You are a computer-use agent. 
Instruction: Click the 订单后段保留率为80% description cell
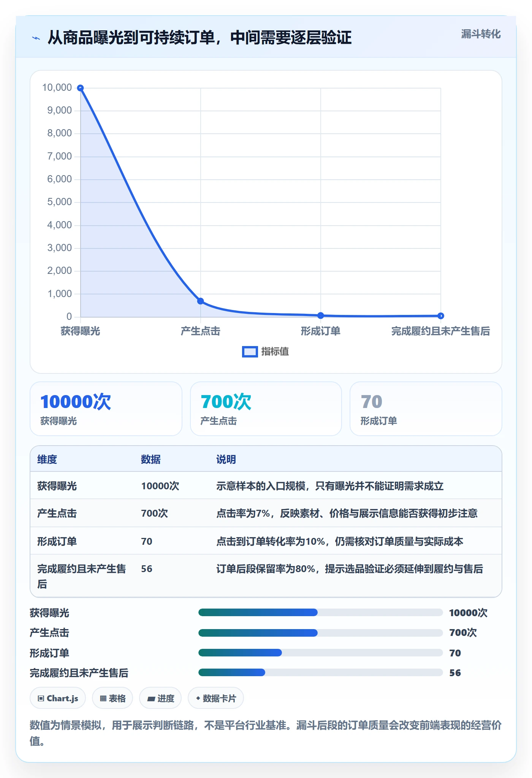(350, 569)
